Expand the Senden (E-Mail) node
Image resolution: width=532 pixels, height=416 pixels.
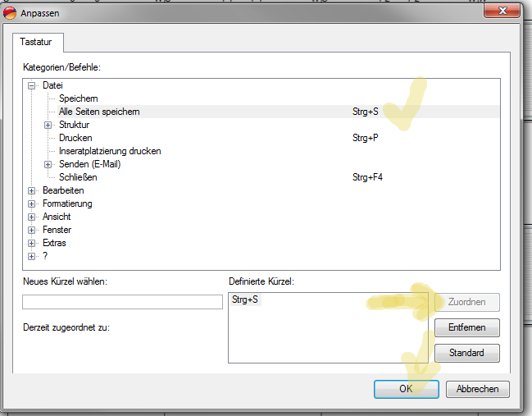point(48,164)
